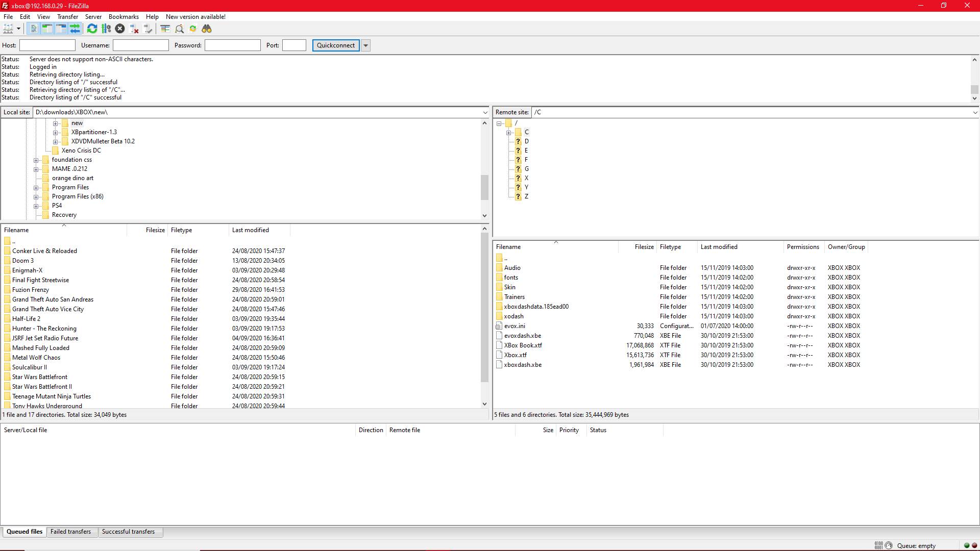The image size is (980, 551).
Task: Focus the Password input field
Action: pyautogui.click(x=233, y=45)
